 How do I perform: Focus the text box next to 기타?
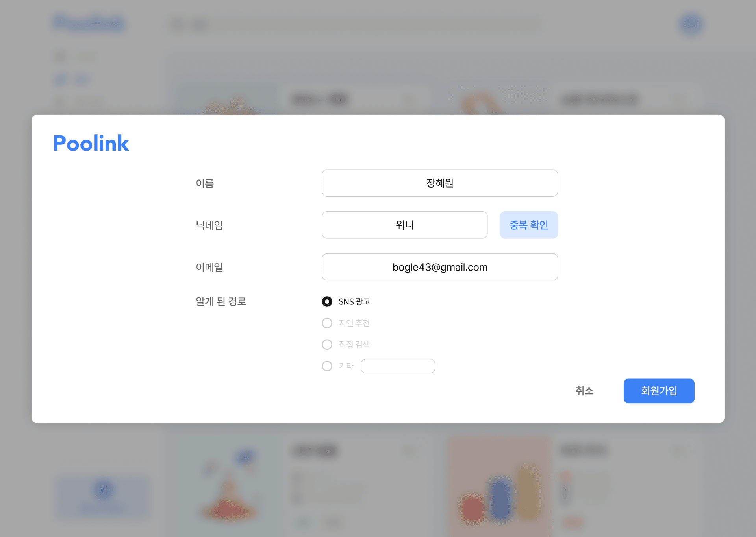click(398, 366)
